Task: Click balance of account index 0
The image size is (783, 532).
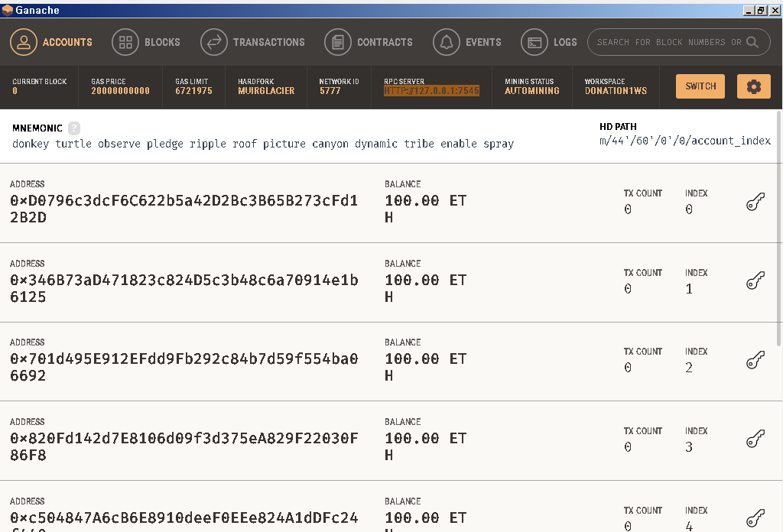Action: pyautogui.click(x=425, y=209)
